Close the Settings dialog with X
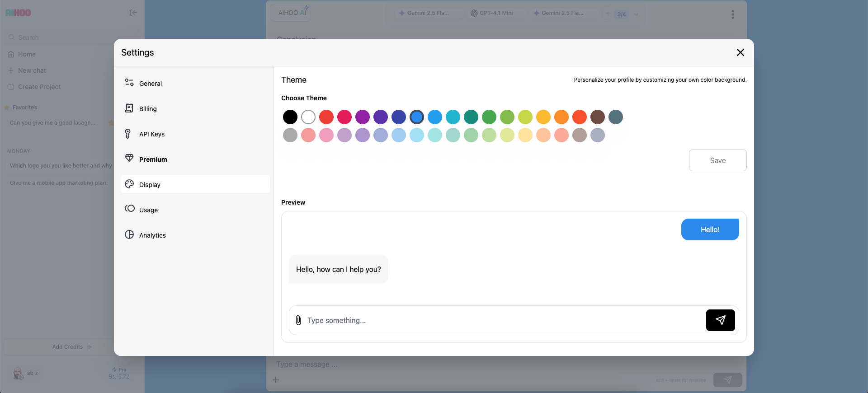Screen dimensions: 868x393 pyautogui.click(x=740, y=52)
